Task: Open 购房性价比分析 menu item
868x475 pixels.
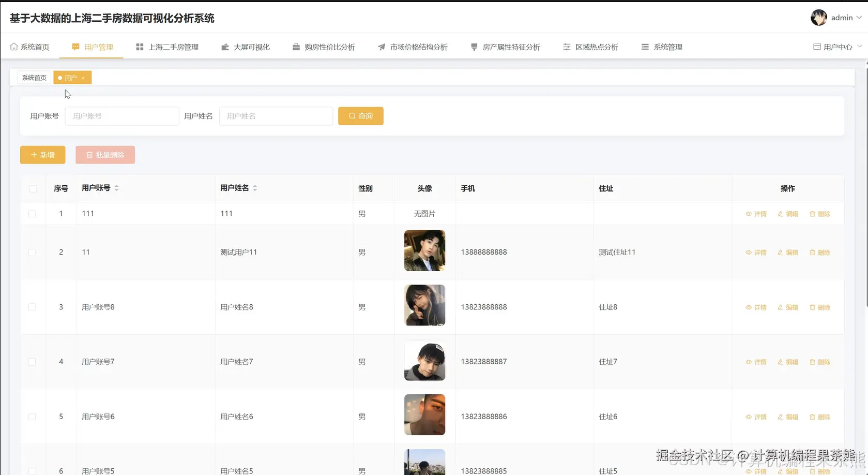Action: click(324, 47)
